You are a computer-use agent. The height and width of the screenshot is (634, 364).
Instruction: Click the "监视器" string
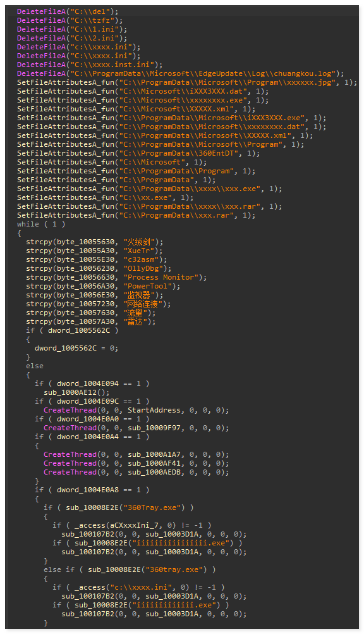click(139, 295)
